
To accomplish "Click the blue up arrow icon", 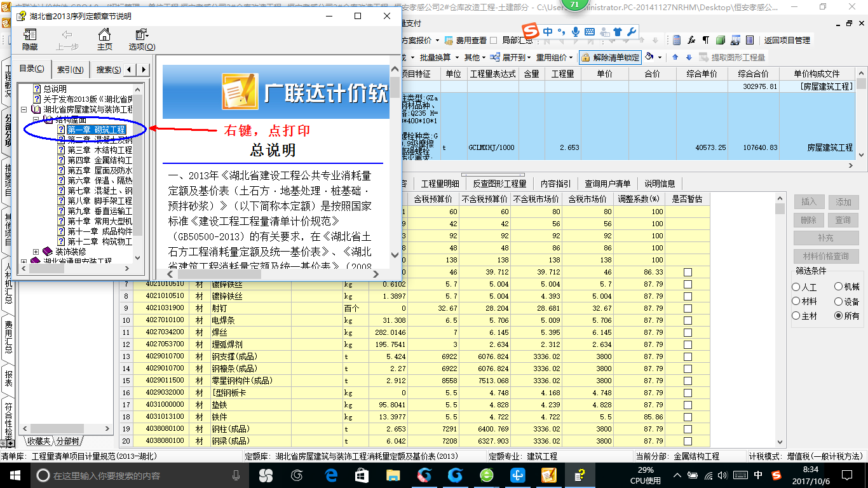I will [675, 57].
